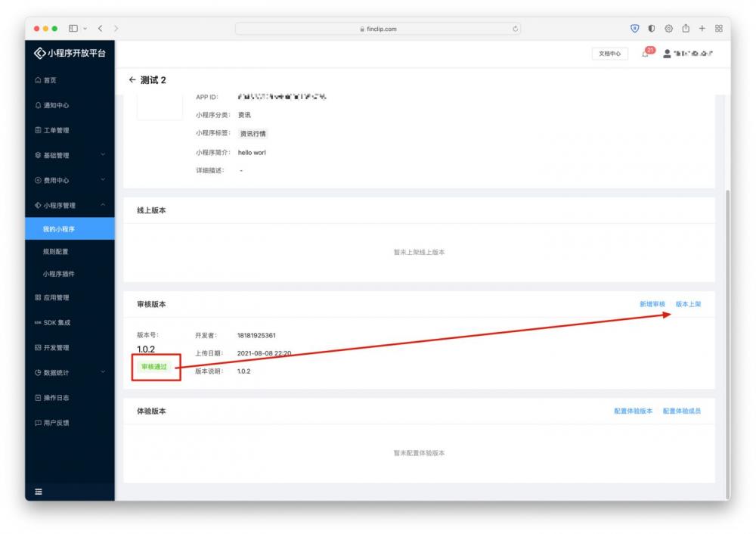Open the Bitwarden shield extension
Image resolution: width=756 pixels, height=534 pixels.
coord(634,29)
